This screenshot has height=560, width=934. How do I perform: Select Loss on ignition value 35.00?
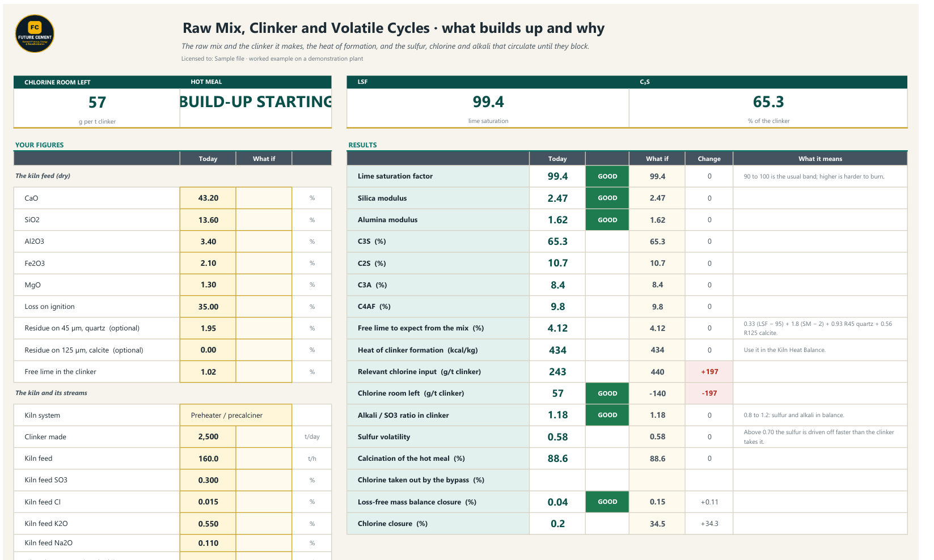coord(208,307)
